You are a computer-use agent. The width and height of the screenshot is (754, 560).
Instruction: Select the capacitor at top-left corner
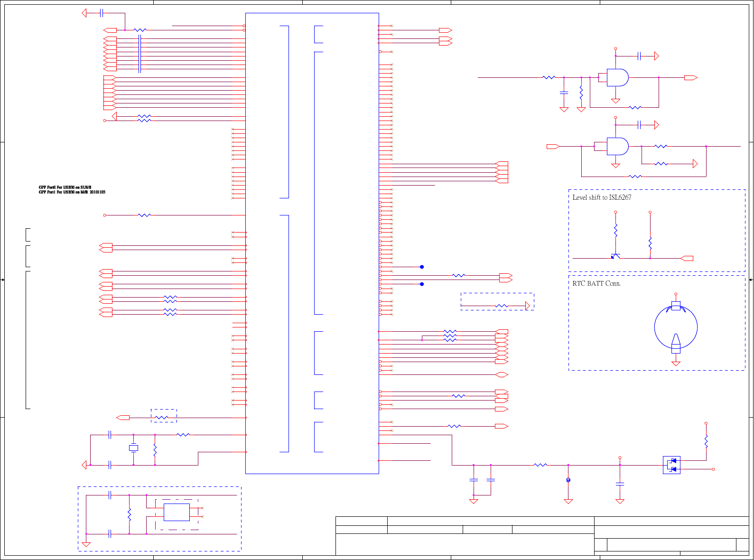(x=102, y=13)
